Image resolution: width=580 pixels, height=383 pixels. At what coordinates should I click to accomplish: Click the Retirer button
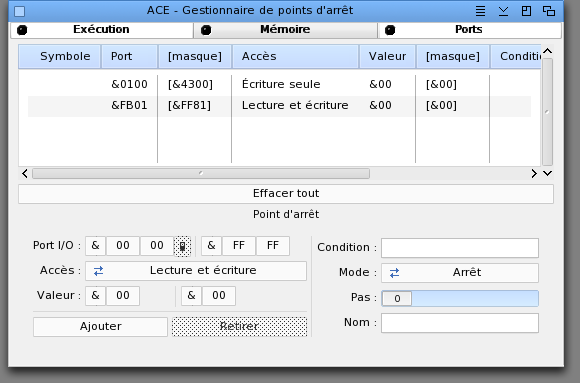click(x=239, y=327)
